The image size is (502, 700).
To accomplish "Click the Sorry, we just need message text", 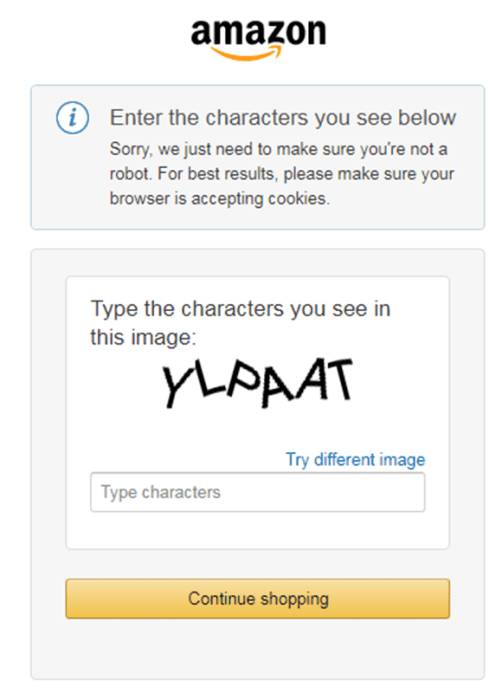I will pos(279,174).
